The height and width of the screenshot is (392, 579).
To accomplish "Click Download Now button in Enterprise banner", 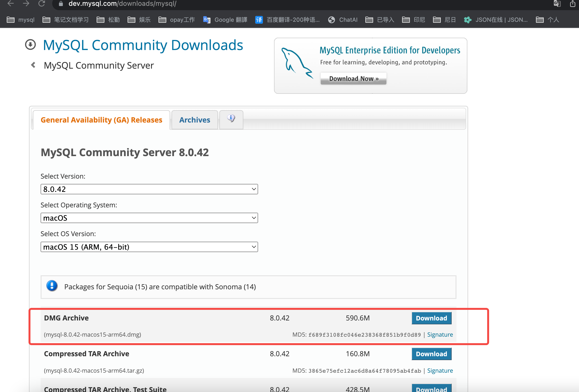I will coord(353,79).
